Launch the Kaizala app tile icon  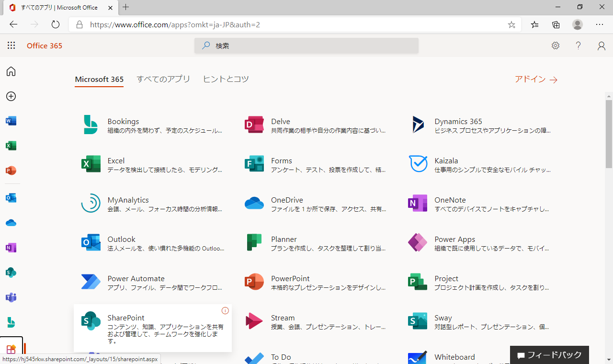click(418, 164)
